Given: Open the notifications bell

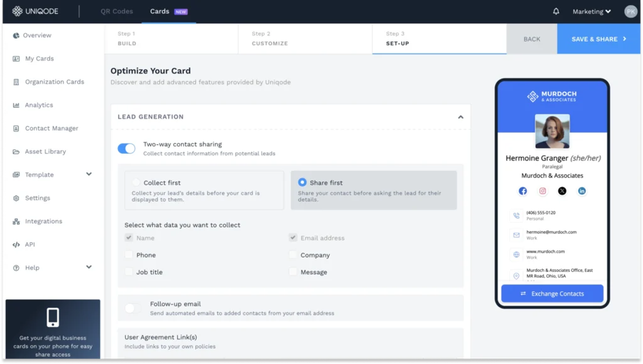Looking at the screenshot, I should [x=556, y=11].
